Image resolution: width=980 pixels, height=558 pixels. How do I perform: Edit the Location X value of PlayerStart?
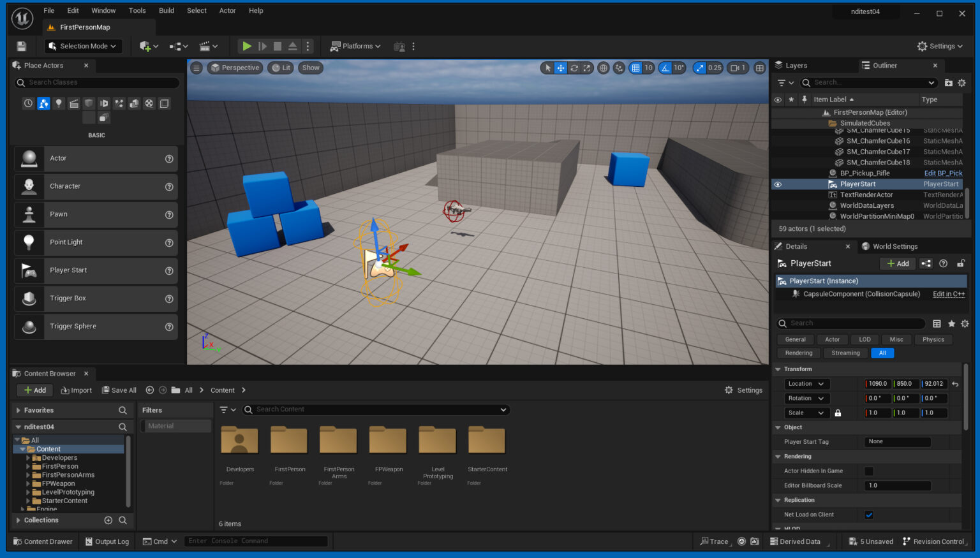point(877,383)
